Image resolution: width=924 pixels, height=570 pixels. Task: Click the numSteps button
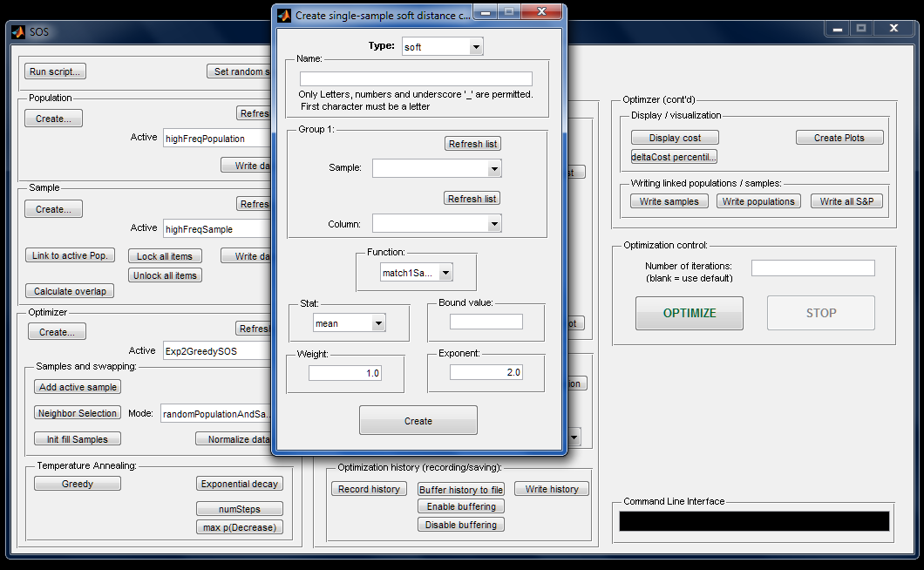point(240,509)
